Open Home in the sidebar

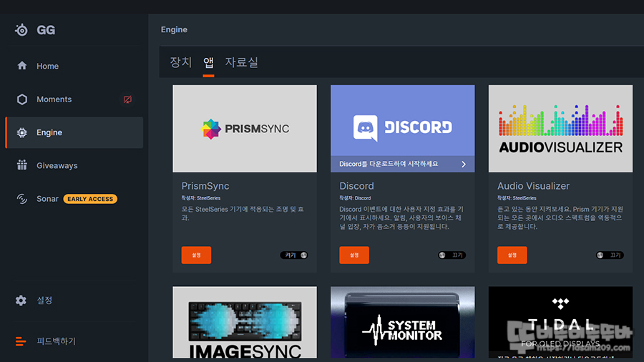[x=74, y=66]
